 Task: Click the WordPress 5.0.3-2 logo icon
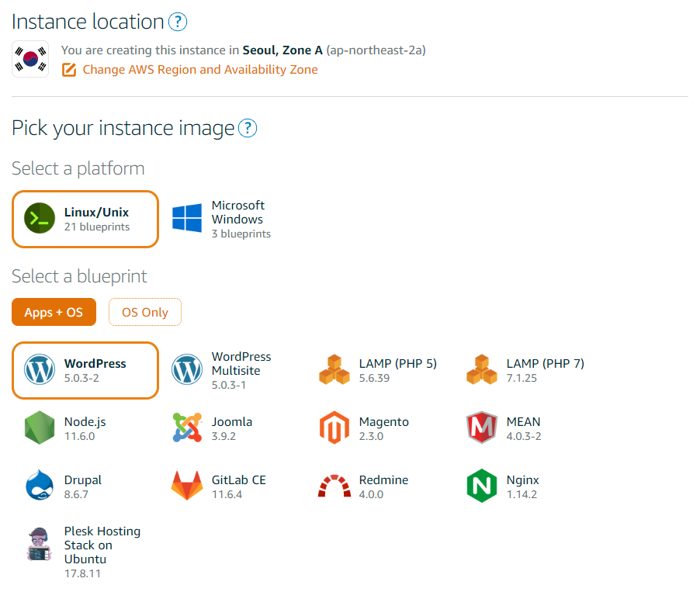(x=40, y=369)
